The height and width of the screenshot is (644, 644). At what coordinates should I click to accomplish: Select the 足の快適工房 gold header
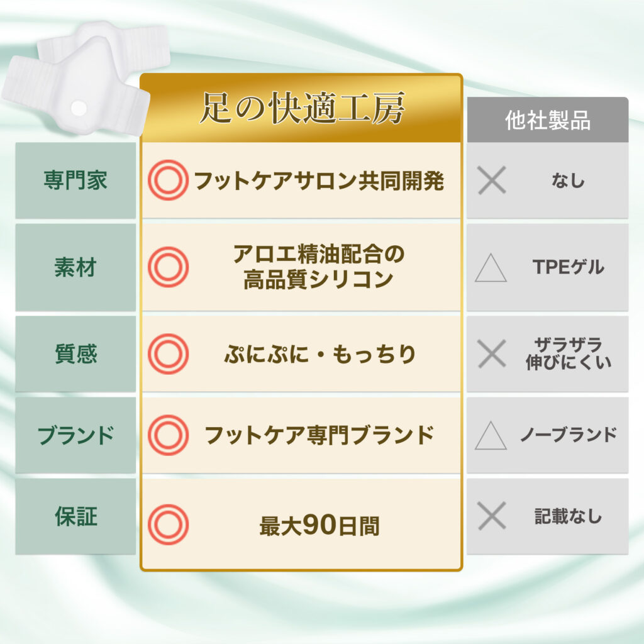coord(301,109)
